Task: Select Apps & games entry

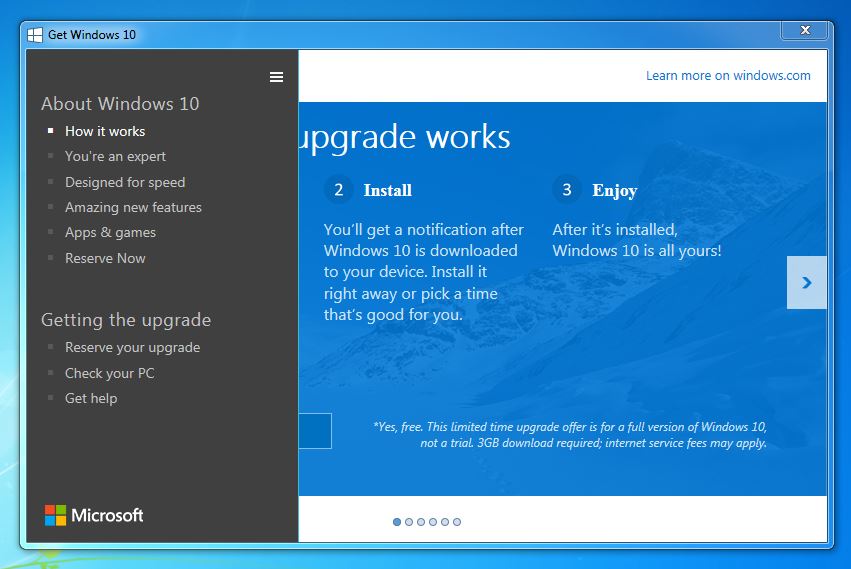Action: click(110, 232)
